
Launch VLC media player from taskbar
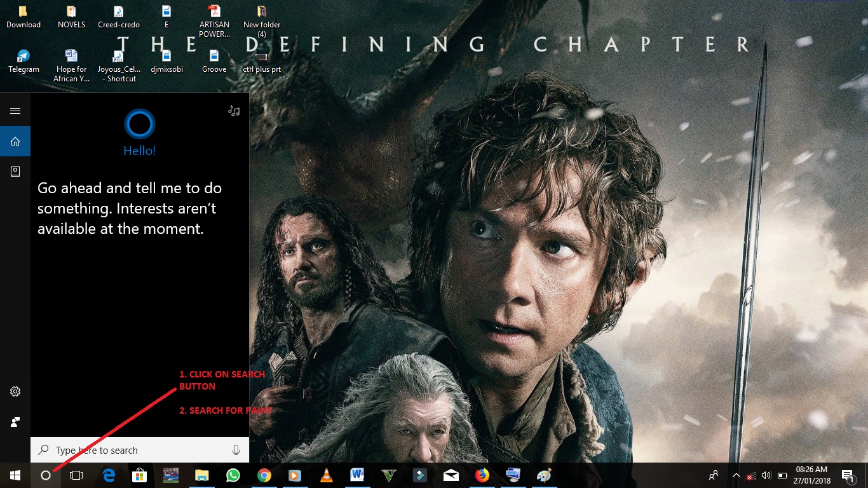click(327, 475)
